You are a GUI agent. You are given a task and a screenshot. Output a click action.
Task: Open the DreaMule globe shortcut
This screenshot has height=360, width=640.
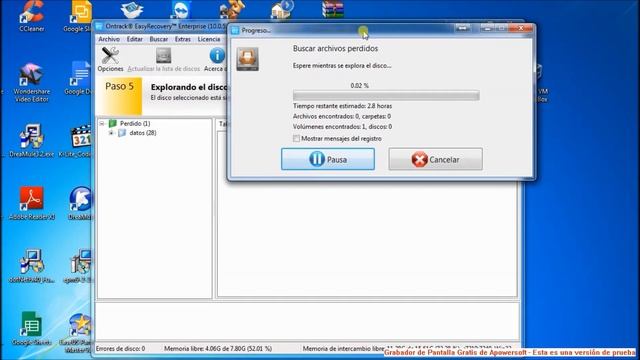pyautogui.click(x=80, y=199)
